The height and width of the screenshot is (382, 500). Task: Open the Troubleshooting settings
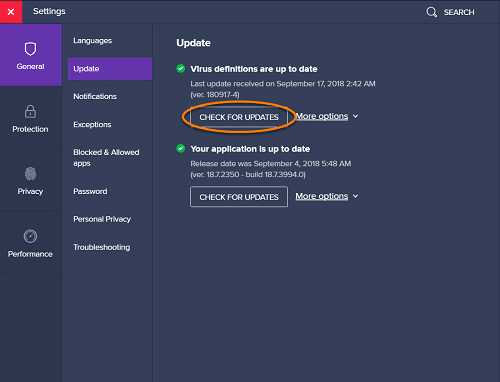[102, 247]
